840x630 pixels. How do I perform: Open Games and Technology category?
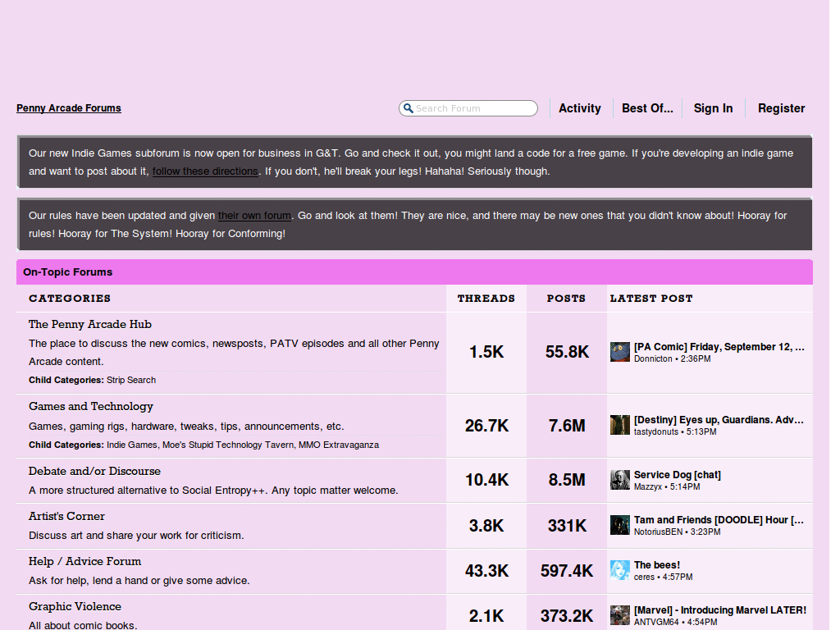click(x=91, y=407)
